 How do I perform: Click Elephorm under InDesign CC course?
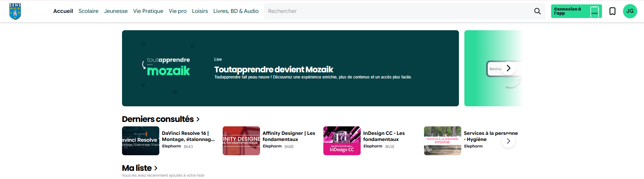pyautogui.click(x=373, y=146)
